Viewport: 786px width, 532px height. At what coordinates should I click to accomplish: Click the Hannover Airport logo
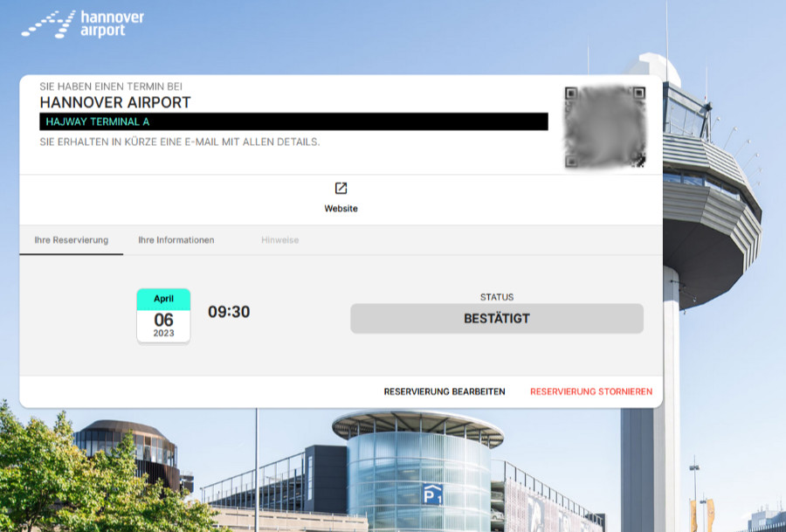[83, 24]
